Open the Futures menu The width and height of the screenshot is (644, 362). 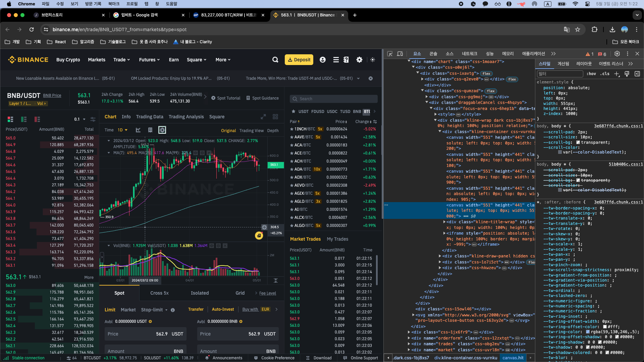[149, 60]
